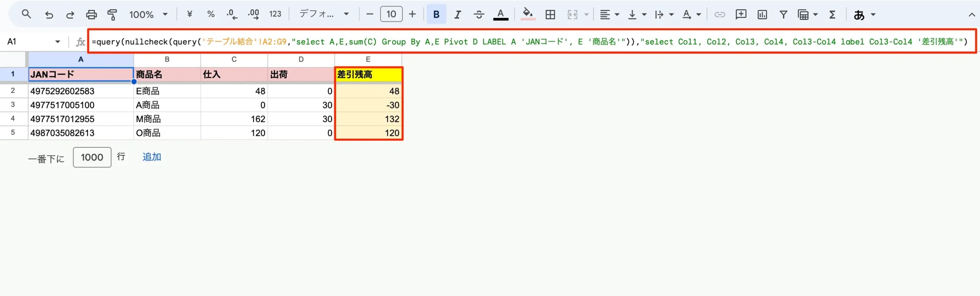Select row 3 header
Viewport: 980px width, 296px height.
pyautogui.click(x=13, y=105)
